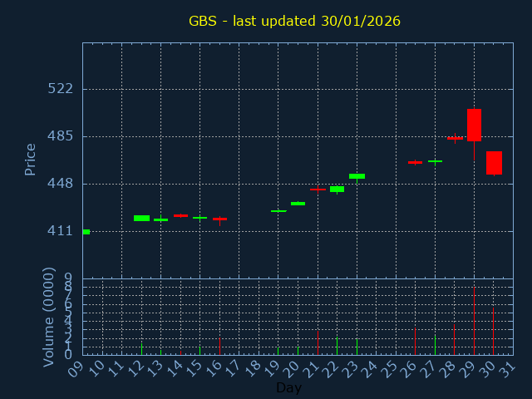The width and height of the screenshot is (532, 399).
Task: Select the red candlestick on day 26
Action: pos(415,162)
